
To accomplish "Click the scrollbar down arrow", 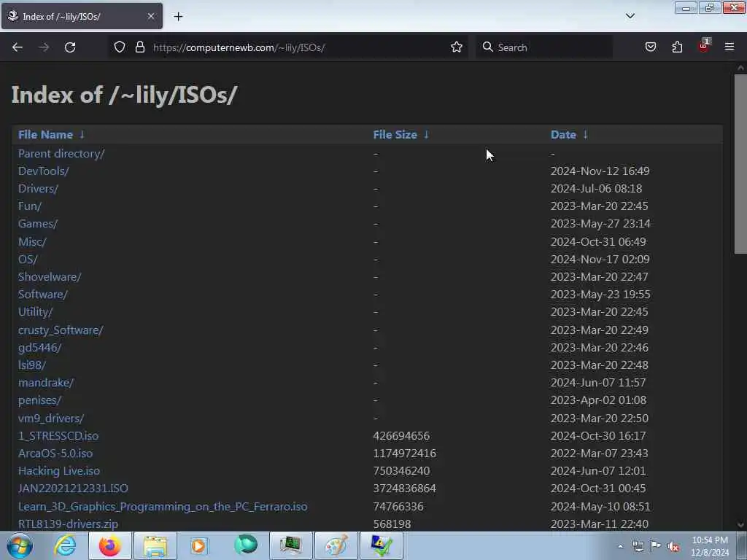I will (740, 525).
